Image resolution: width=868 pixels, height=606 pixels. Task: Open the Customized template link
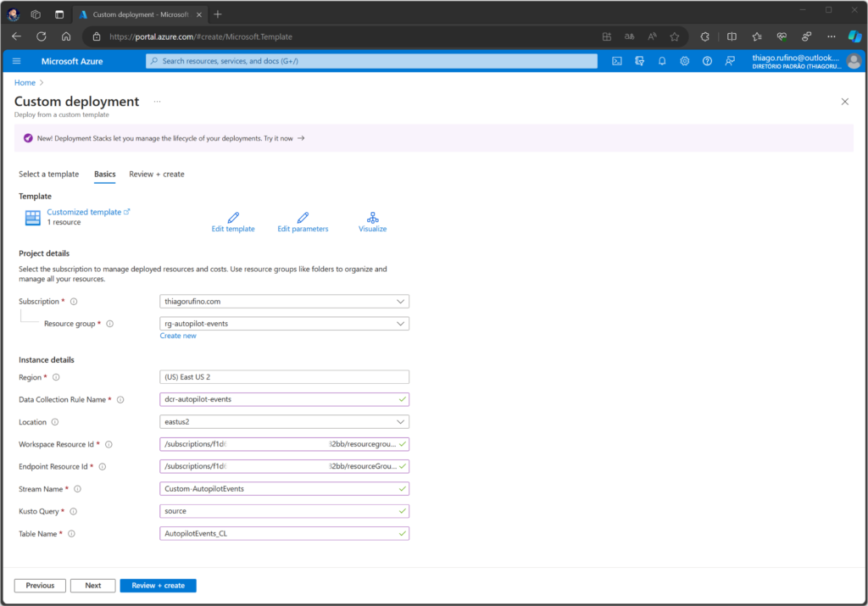(85, 211)
